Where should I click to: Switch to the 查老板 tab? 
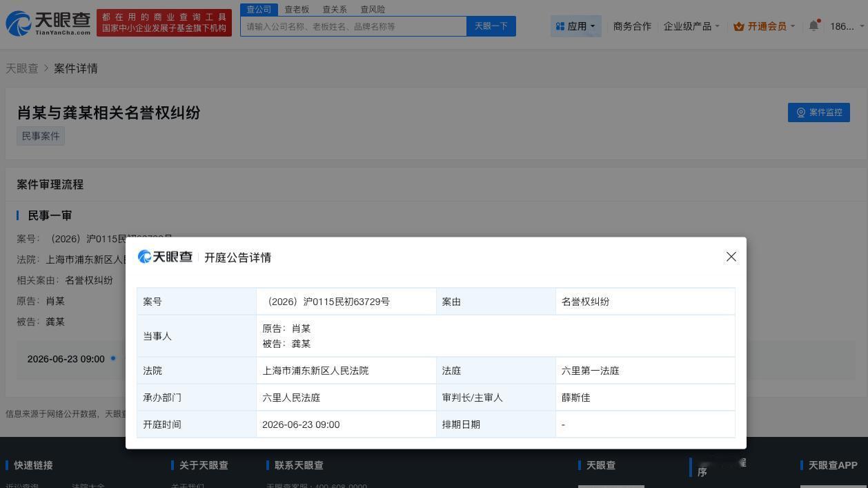click(297, 9)
